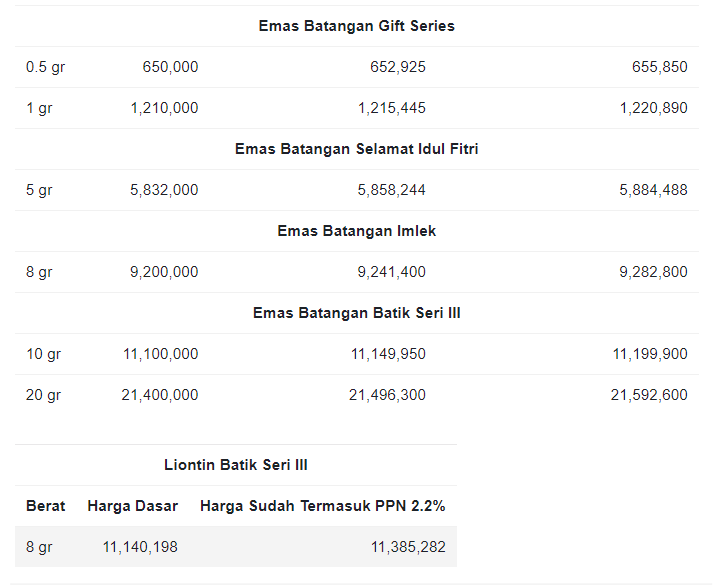
Task: Click the 652,925 price value
Action: pyautogui.click(x=398, y=67)
